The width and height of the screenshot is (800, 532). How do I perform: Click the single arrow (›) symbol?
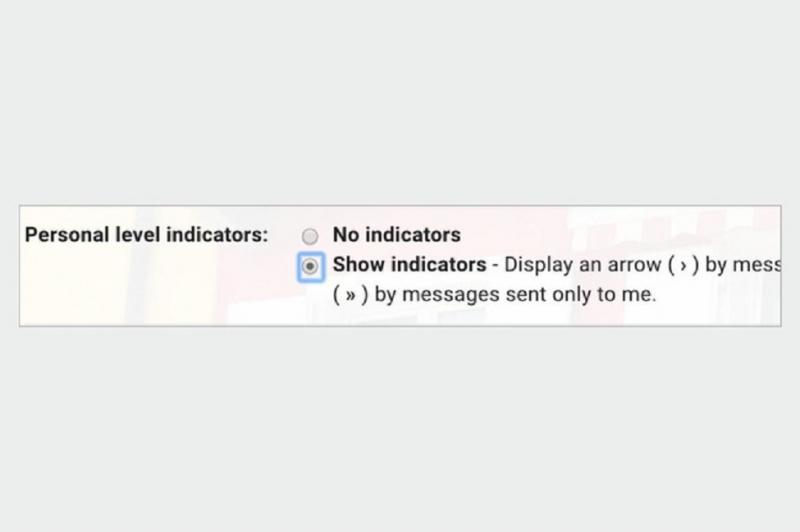[x=683, y=265]
